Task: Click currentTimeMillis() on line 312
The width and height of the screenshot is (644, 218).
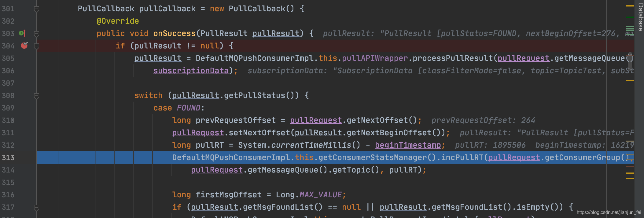Action: click(316, 145)
